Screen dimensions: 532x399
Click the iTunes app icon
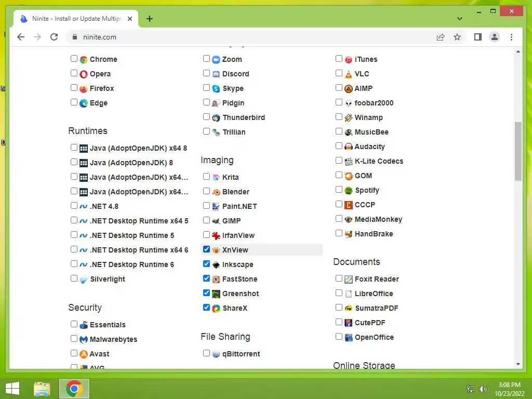point(349,60)
